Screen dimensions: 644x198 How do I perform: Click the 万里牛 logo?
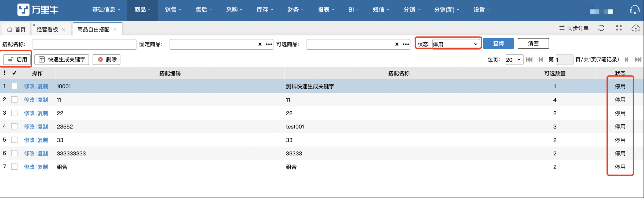pyautogui.click(x=38, y=10)
